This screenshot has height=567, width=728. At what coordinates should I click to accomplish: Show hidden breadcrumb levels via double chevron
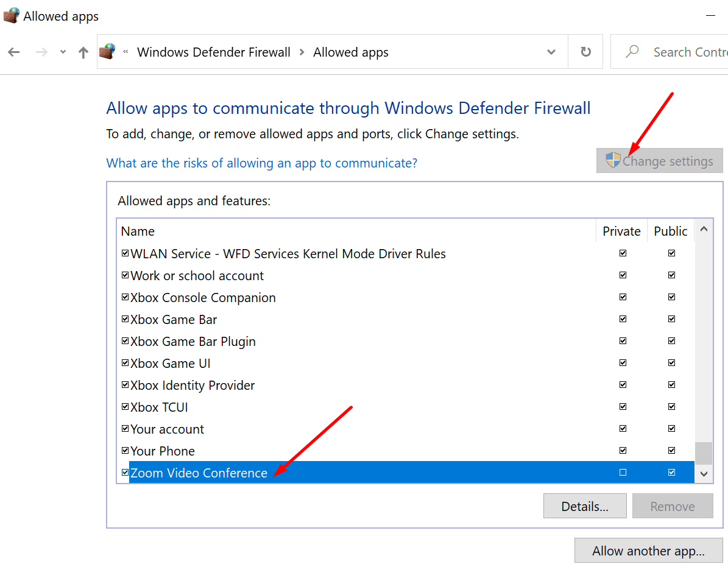click(125, 52)
